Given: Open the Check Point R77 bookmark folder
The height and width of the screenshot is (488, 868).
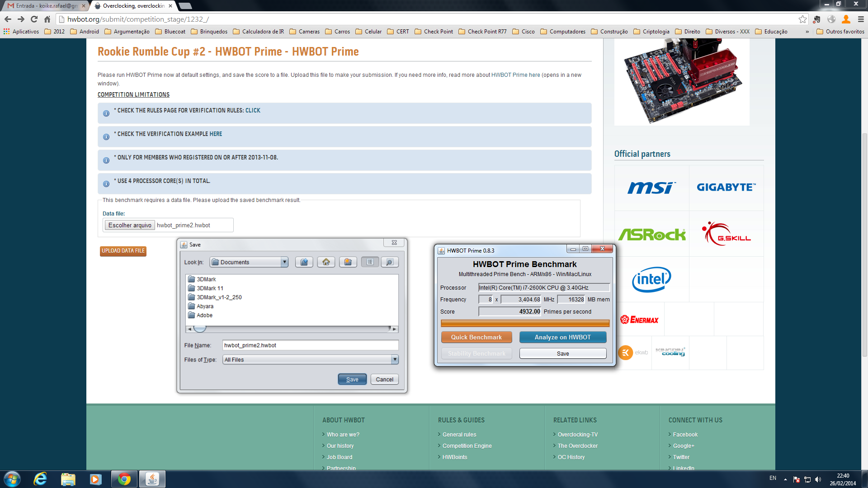Looking at the screenshot, I should (x=482, y=32).
